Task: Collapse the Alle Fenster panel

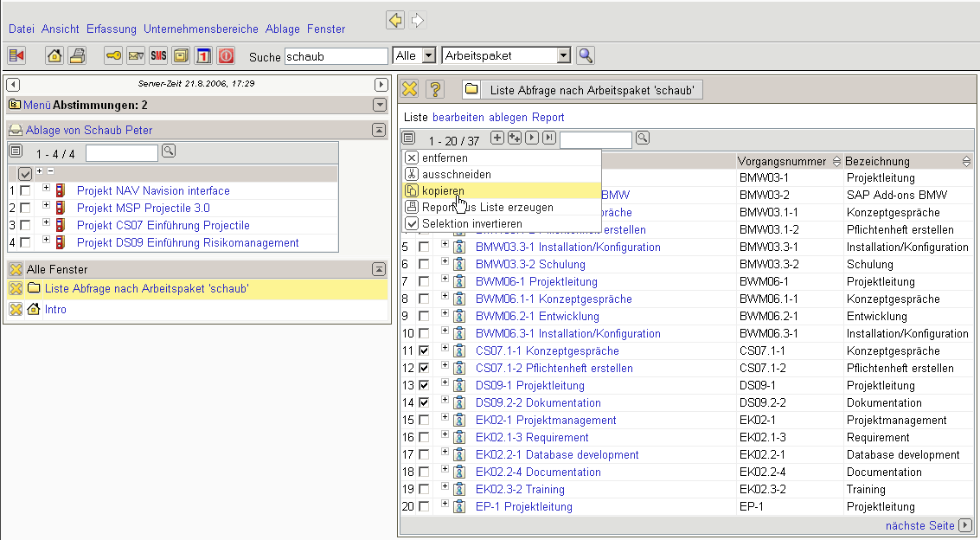Action: click(379, 269)
